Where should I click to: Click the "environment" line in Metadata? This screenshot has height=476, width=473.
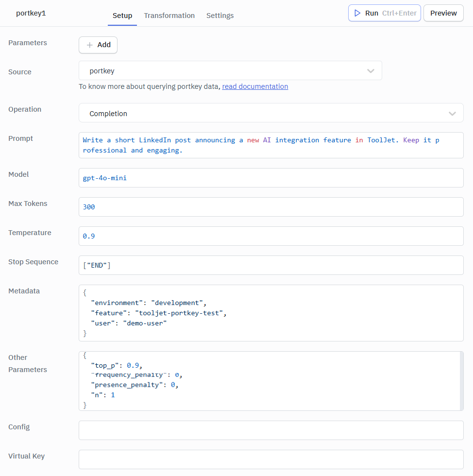[x=149, y=303]
